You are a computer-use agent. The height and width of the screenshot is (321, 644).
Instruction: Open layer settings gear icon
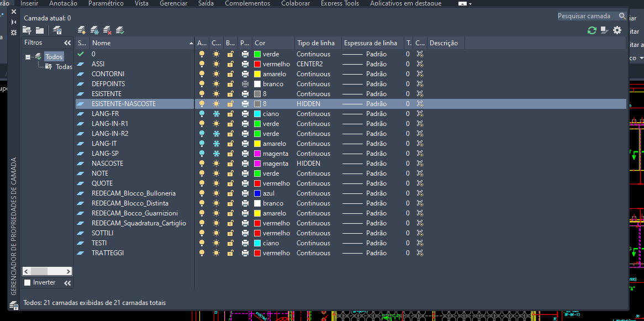pos(617,30)
